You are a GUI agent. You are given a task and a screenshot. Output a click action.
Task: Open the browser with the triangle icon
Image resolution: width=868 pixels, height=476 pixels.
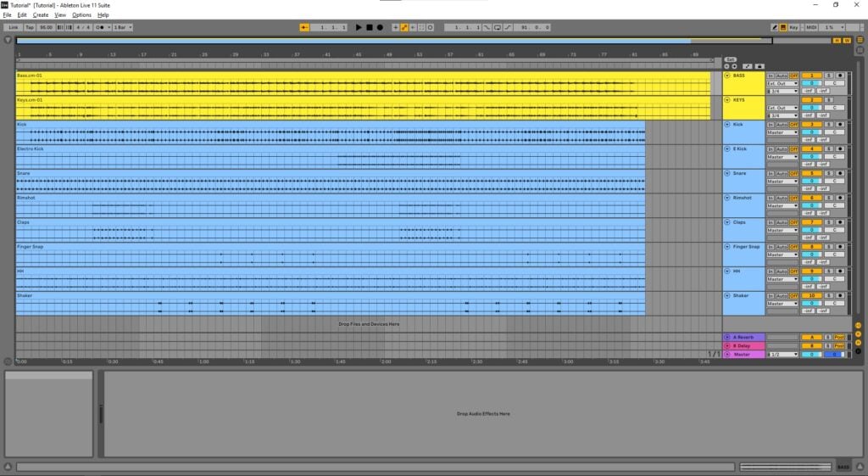click(x=7, y=40)
